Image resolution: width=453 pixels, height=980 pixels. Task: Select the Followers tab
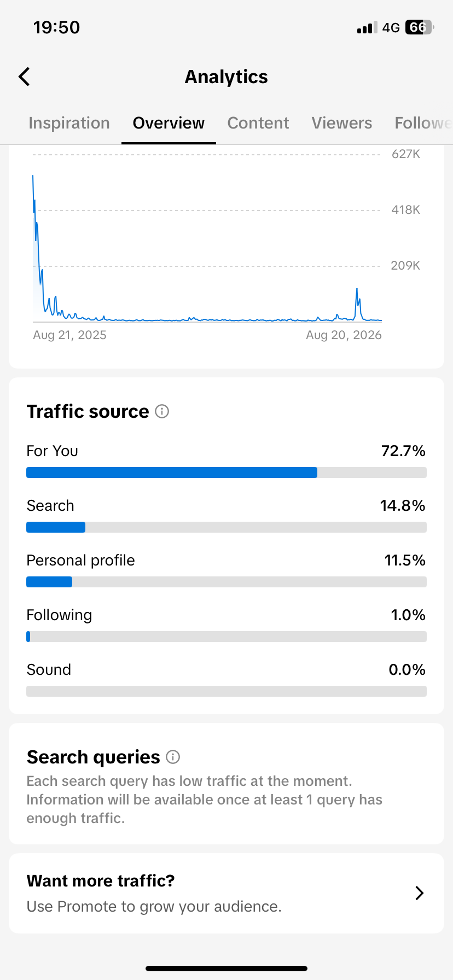tap(423, 123)
